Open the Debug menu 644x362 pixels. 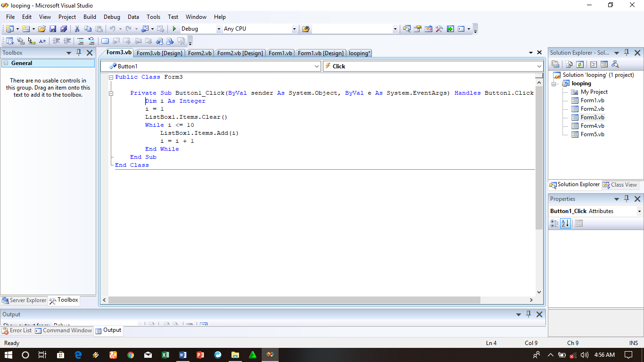[x=112, y=16]
